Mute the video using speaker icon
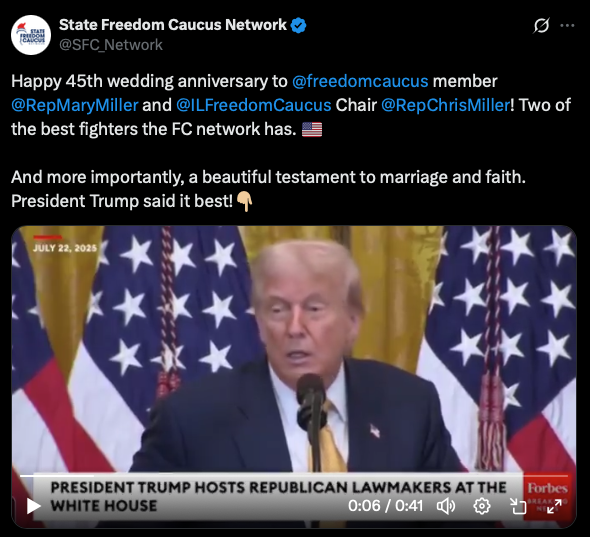Viewport: 590px width, 537px height. click(x=446, y=506)
